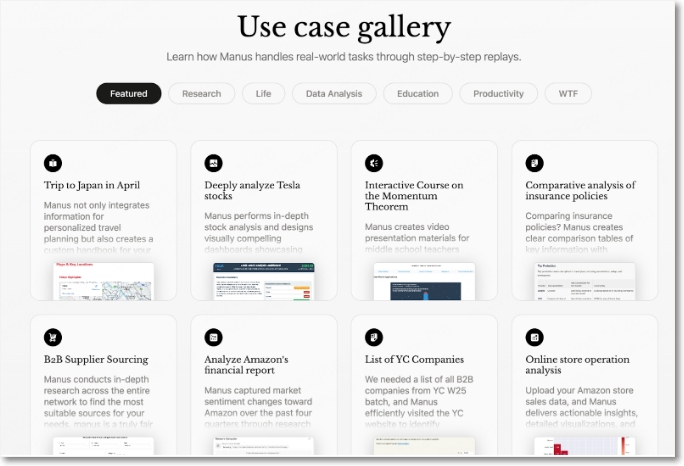The width and height of the screenshot is (684, 466).
Task: Click the shopping cart icon on B2B Supplier card
Action: tap(53, 337)
